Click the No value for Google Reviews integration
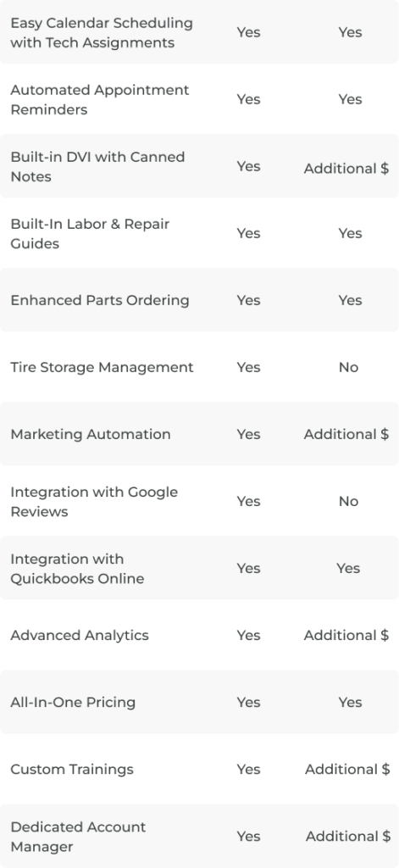Viewport: 399px width, 868px height. 349,502
